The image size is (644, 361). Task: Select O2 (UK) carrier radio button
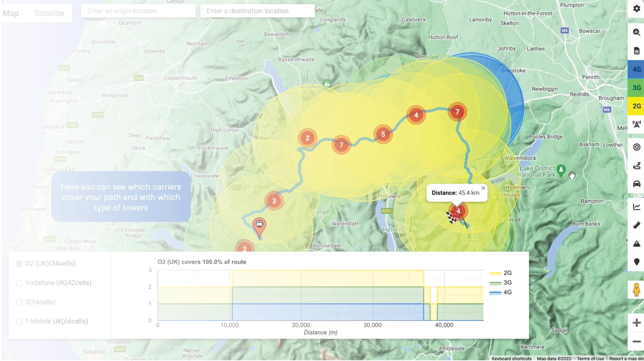19,264
